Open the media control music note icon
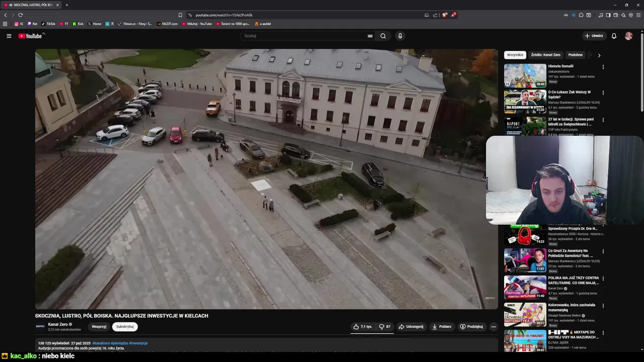The image size is (644, 362). coord(601,15)
